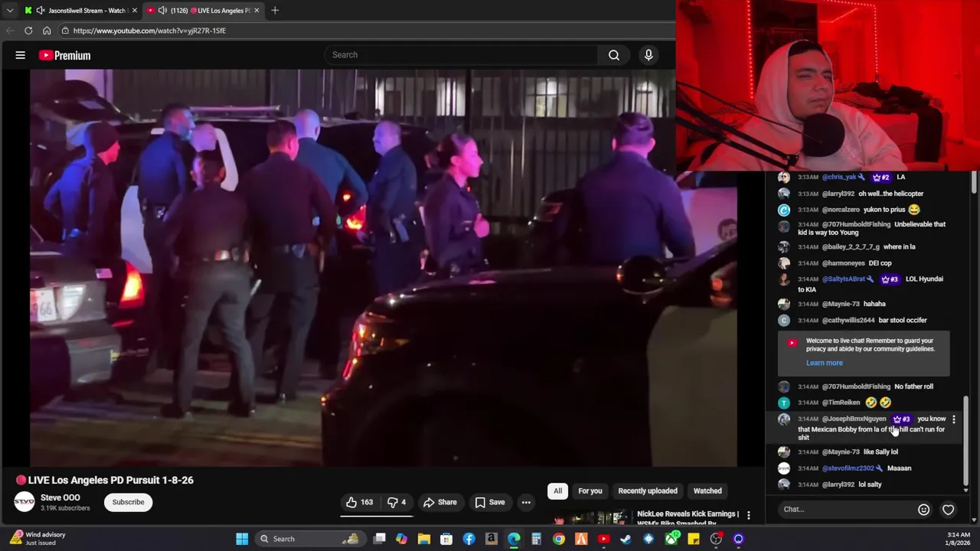Screen dimensions: 980x551
Task: Launch Copilot from taskbar
Action: pyautogui.click(x=401, y=539)
